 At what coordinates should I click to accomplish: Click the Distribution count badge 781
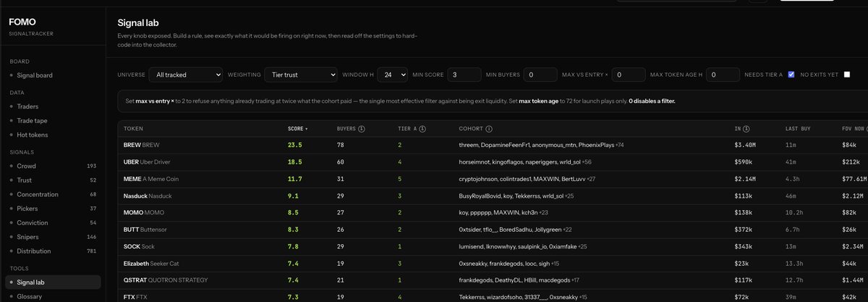coord(90,251)
